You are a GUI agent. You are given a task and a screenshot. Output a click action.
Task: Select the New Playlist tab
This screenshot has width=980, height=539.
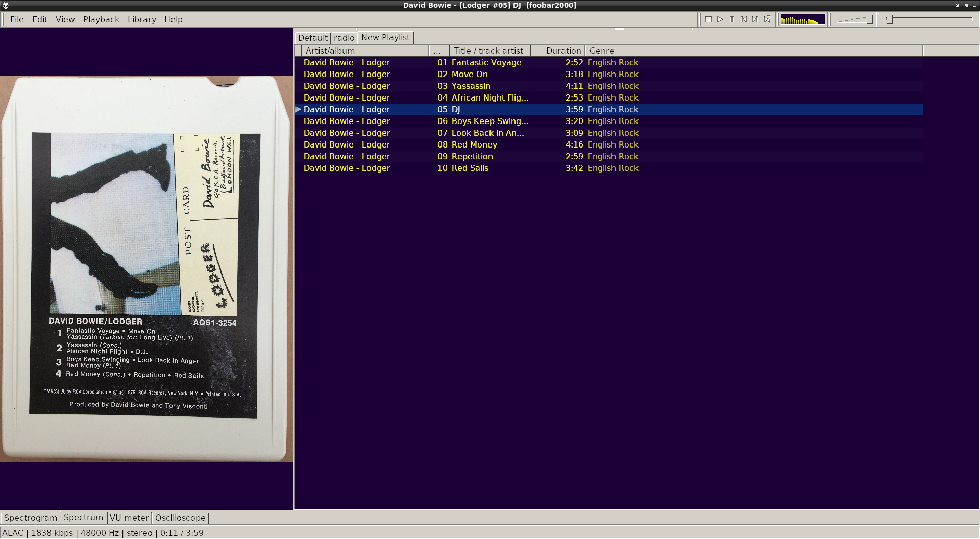[x=385, y=37]
